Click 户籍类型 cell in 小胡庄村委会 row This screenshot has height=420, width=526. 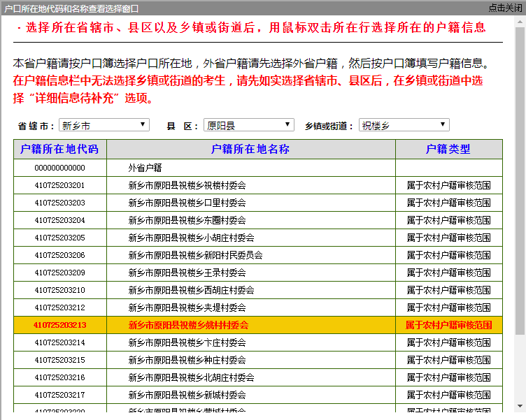coord(449,238)
